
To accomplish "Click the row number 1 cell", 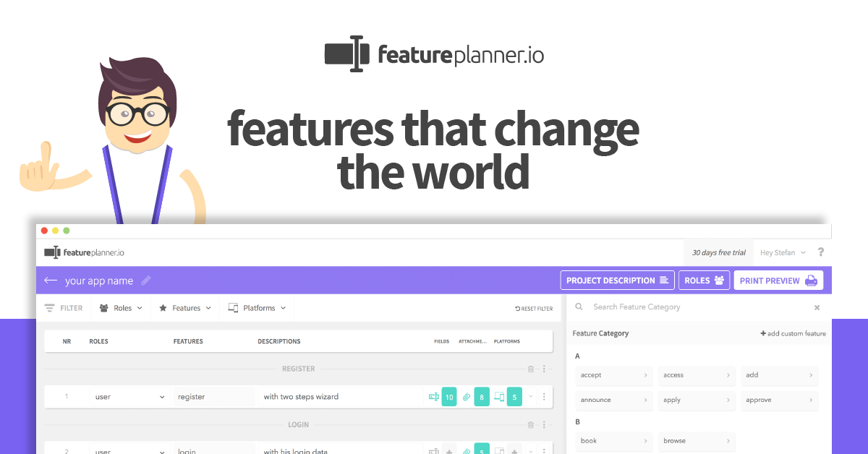I will (67, 397).
